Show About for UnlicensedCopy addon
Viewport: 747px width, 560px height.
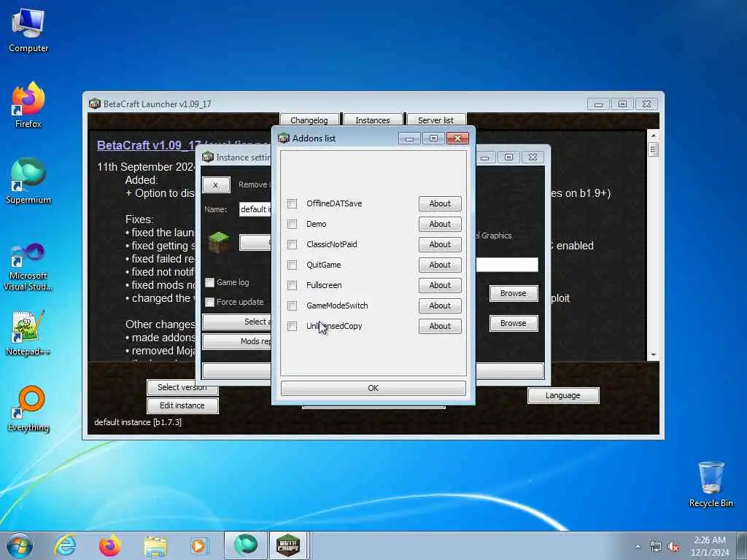[440, 326]
